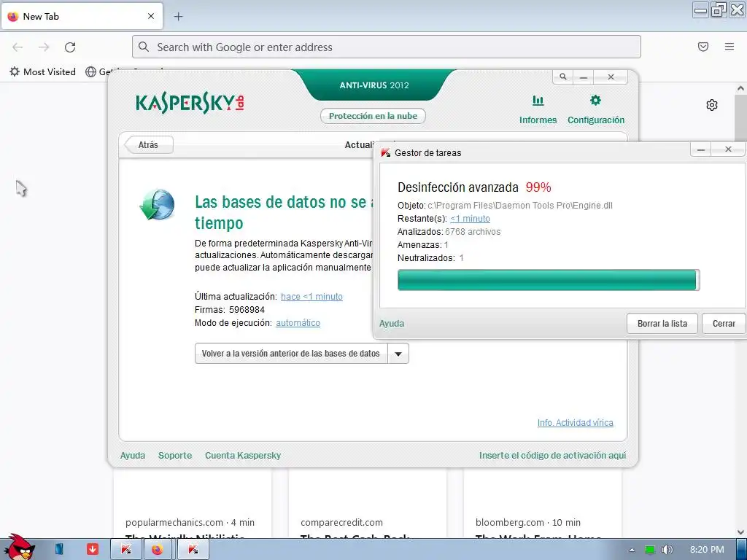
Task: Click Protección en la nube button
Action: click(x=373, y=116)
